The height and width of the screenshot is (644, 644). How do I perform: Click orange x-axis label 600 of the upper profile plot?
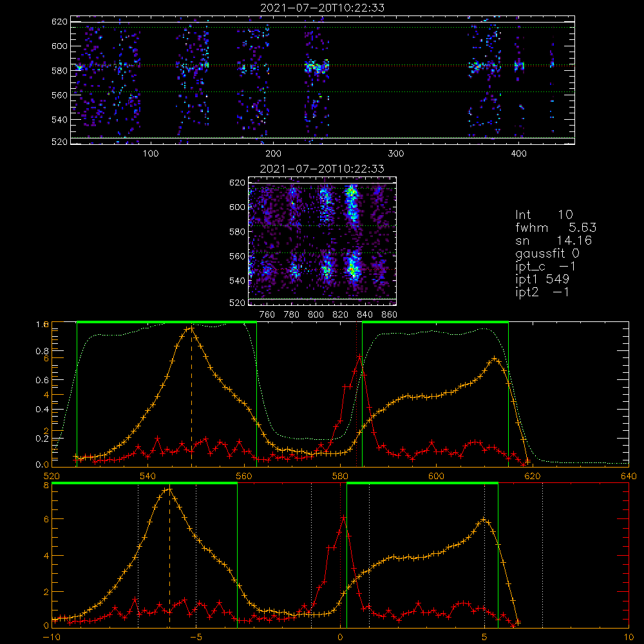pos(436,476)
